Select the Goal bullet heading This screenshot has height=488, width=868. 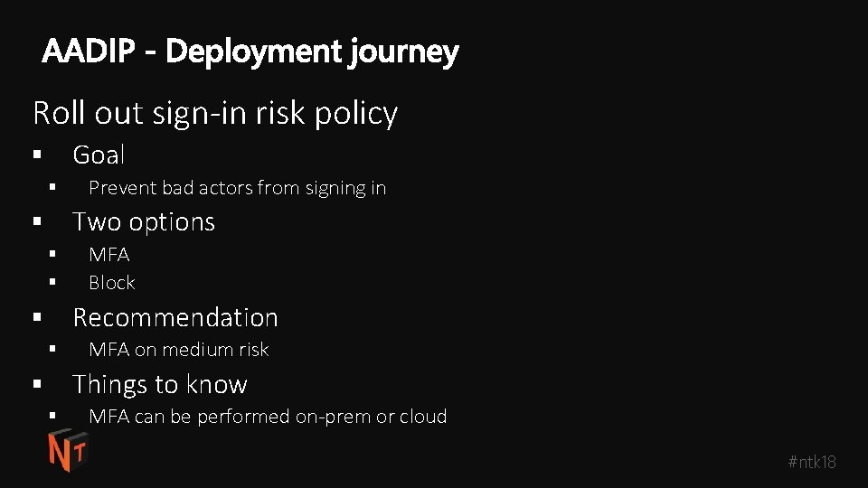(99, 155)
